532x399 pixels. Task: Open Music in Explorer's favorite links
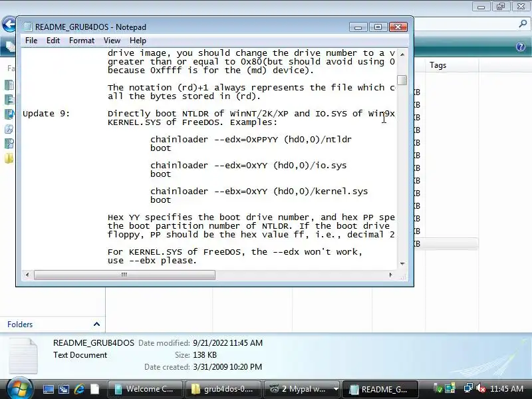tap(9, 114)
